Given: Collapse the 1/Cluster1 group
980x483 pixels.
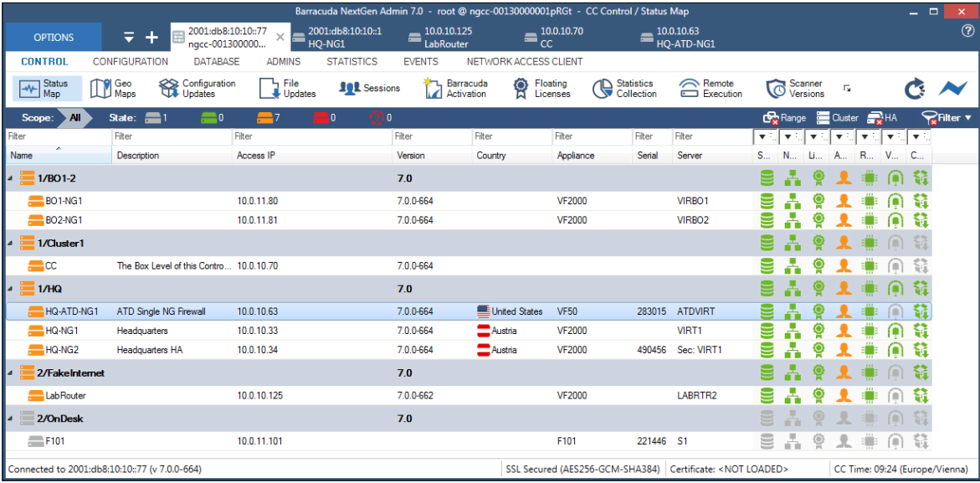Looking at the screenshot, I should [10, 243].
